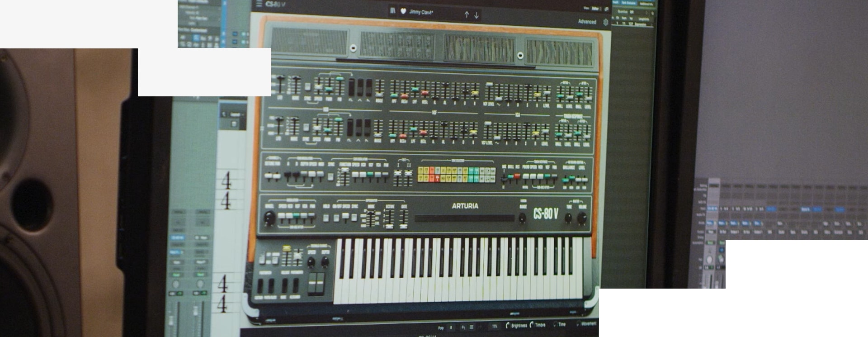Select the red tone selector button, top row
The width and height of the screenshot is (868, 337).
432,171
